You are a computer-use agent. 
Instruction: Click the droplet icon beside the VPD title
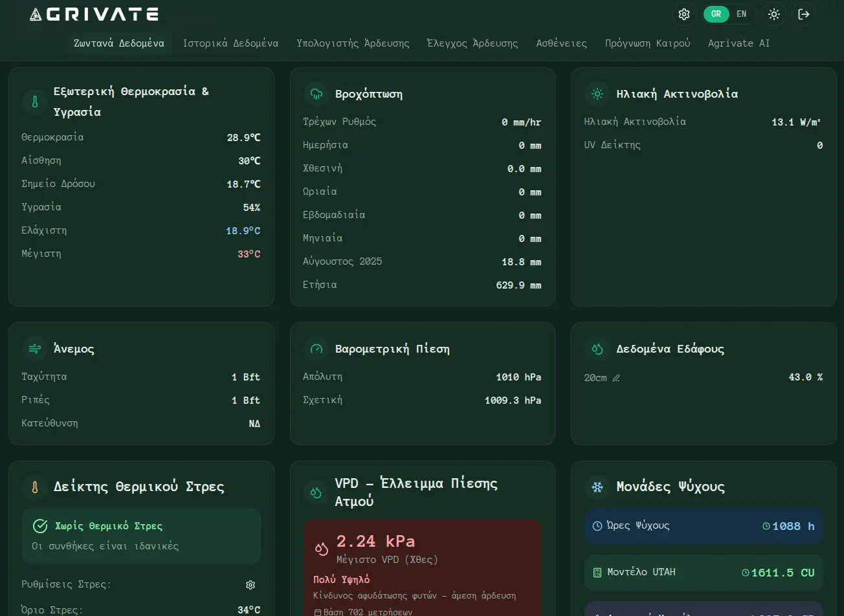tap(316, 492)
